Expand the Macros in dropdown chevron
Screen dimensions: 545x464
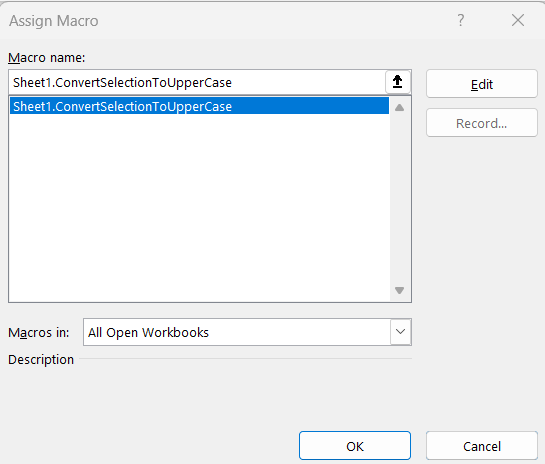[401, 332]
